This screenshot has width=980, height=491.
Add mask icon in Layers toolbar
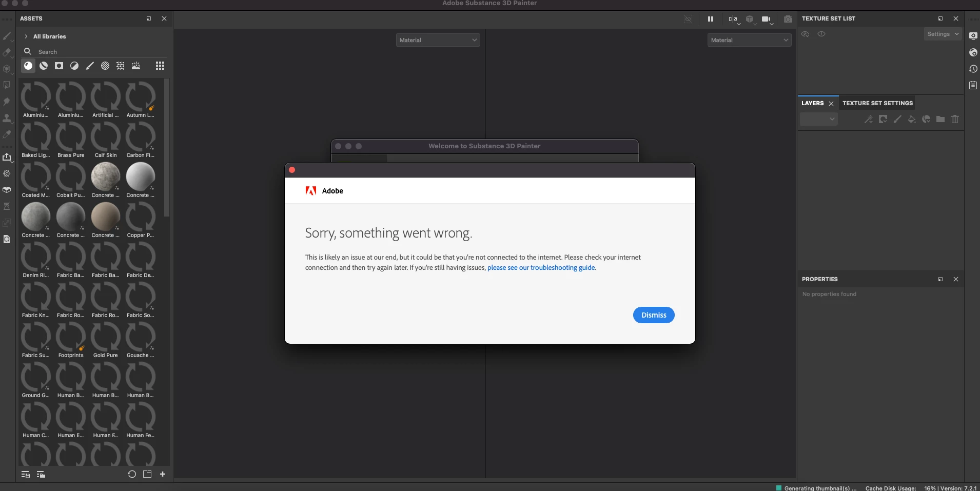tap(883, 119)
